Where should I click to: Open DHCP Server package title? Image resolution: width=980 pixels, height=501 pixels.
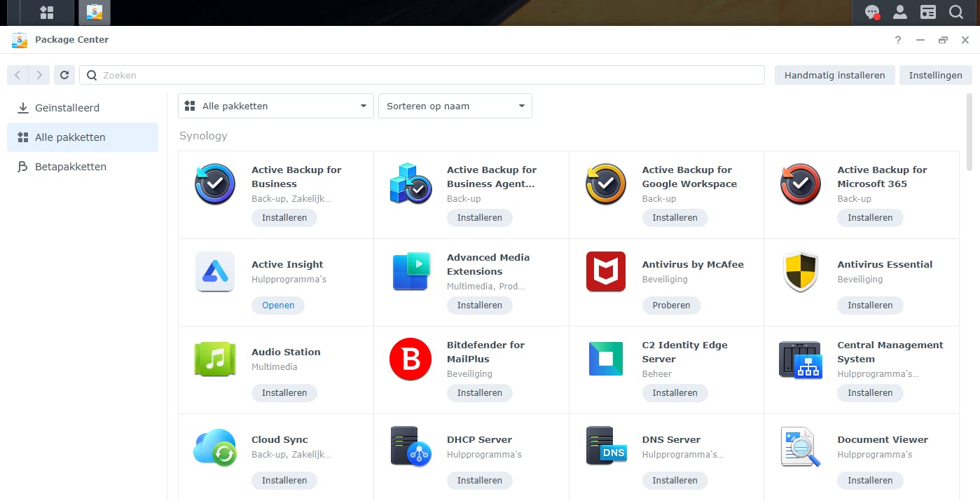point(479,440)
